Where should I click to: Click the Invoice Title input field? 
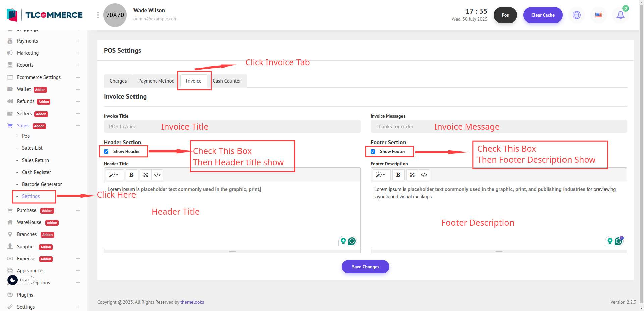232,127
